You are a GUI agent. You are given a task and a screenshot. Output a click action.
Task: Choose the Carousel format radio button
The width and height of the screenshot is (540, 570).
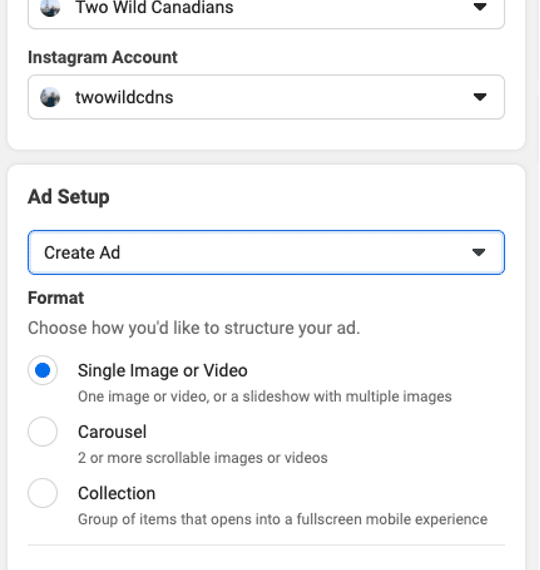click(43, 431)
